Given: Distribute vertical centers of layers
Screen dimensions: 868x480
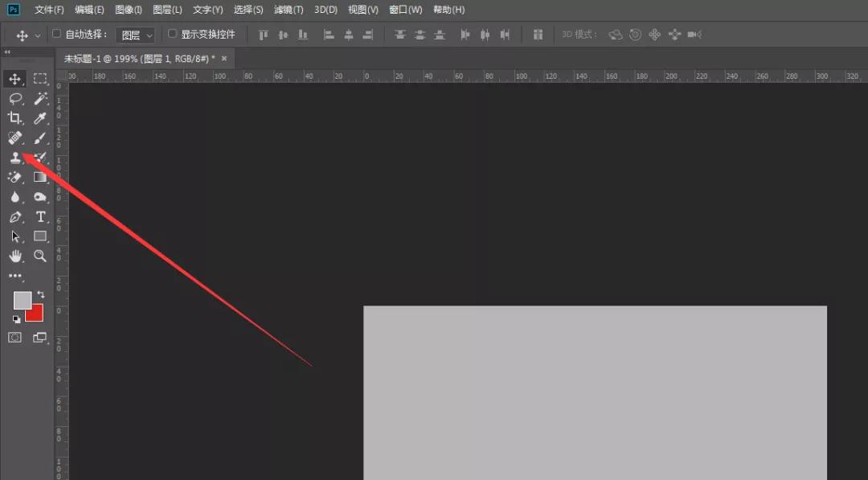Looking at the screenshot, I should [420, 35].
